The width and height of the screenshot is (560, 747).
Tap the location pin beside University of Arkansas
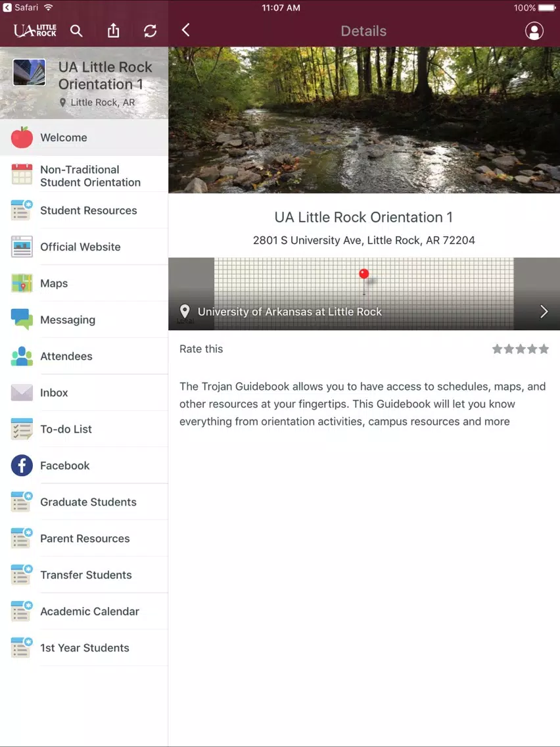click(185, 311)
